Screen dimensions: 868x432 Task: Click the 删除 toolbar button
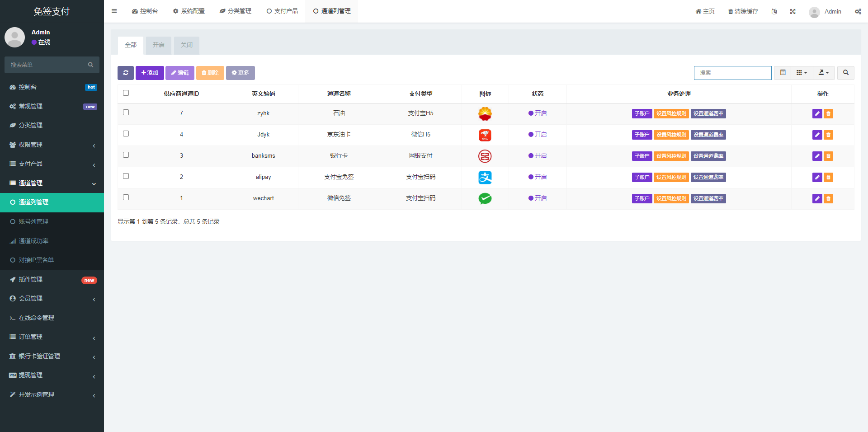point(210,73)
